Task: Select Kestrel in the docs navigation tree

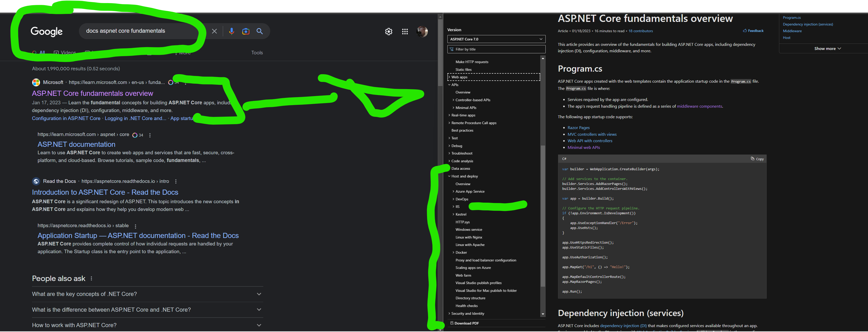Action: pyautogui.click(x=461, y=214)
